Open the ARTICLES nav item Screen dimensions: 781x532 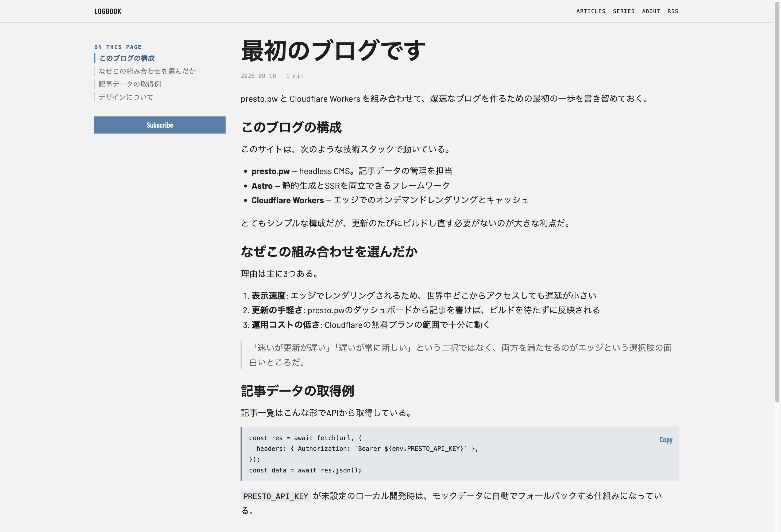coord(590,11)
